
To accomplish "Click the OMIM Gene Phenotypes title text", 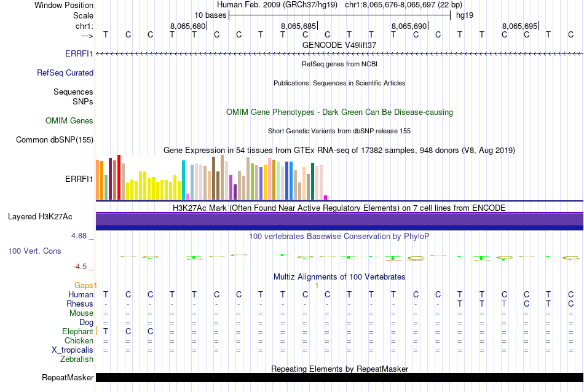I will 339,112.
